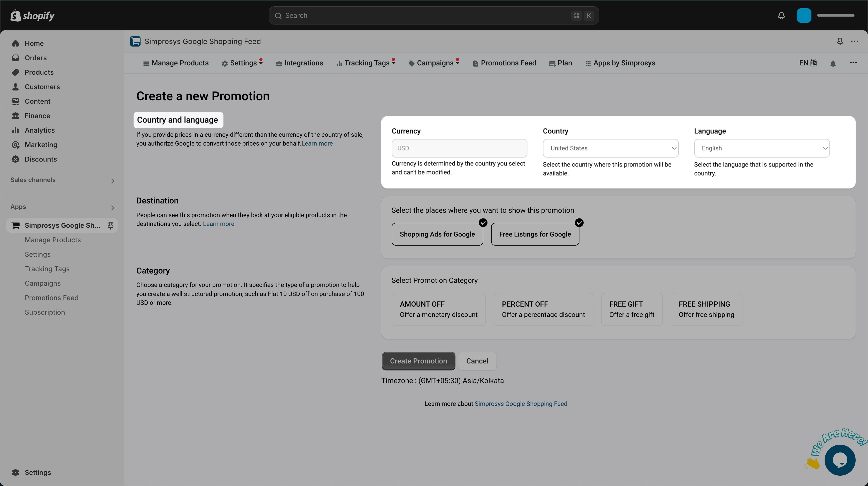Click the Products tag icon
Viewport: 868px width, 486px height.
16,72
